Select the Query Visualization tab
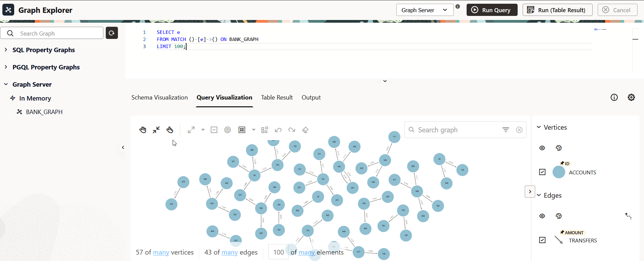The height and width of the screenshot is (261, 644). (224, 97)
